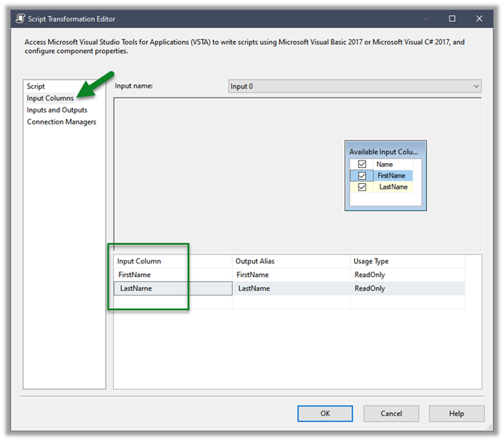This screenshot has height=441, width=504.
Task: Toggle the select-all checkbox beside Name header
Action: pyautogui.click(x=362, y=164)
